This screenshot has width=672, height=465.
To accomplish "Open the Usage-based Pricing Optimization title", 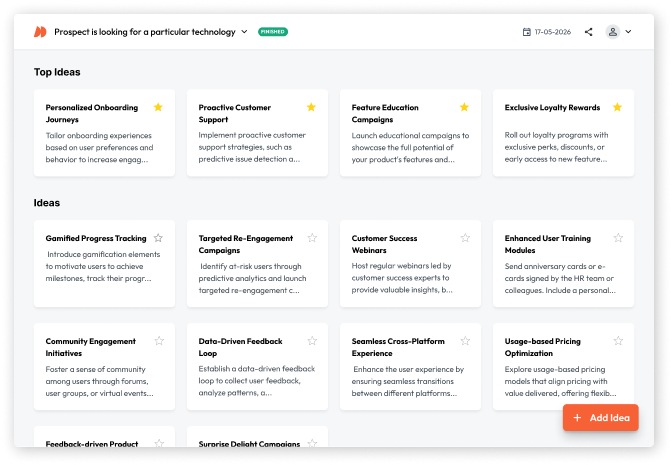I will [542, 347].
